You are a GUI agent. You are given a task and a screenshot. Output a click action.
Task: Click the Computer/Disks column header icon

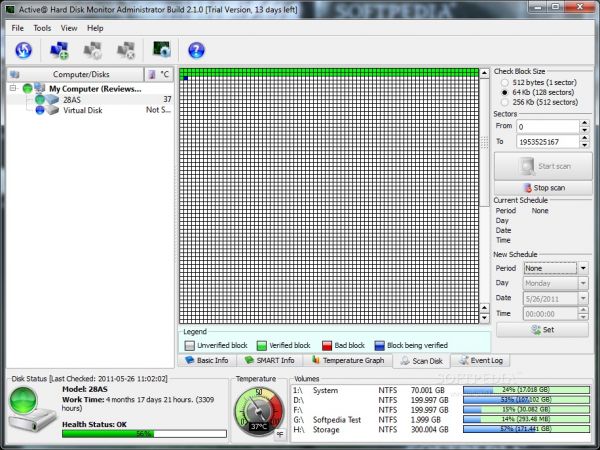click(x=15, y=74)
